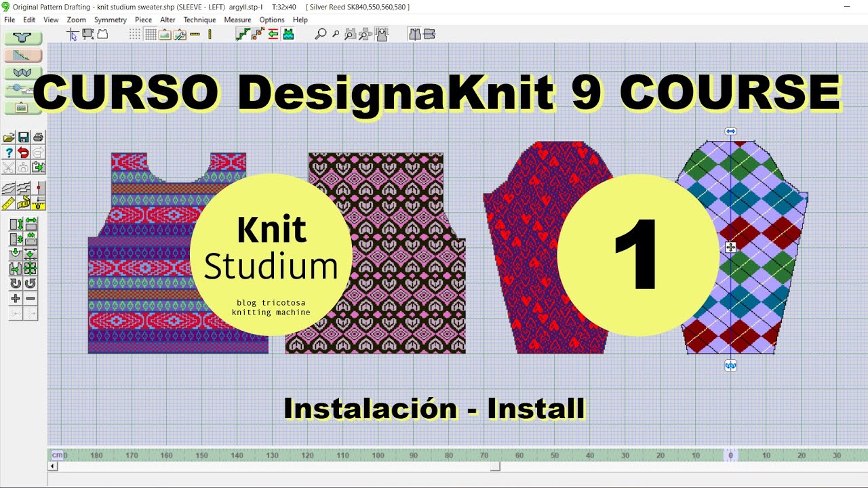
Task: Open the Stitch Designer section button
Action: pos(23,73)
